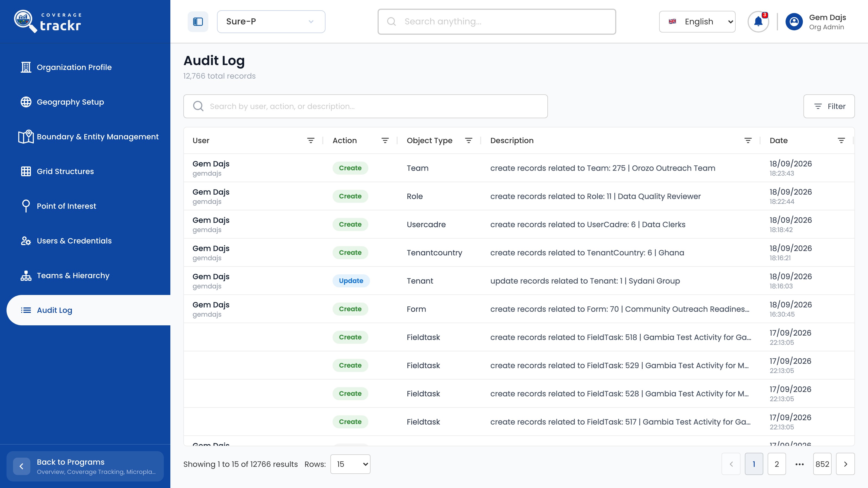868x488 pixels.
Task: Open the notifications bell
Action: pyautogui.click(x=758, y=22)
